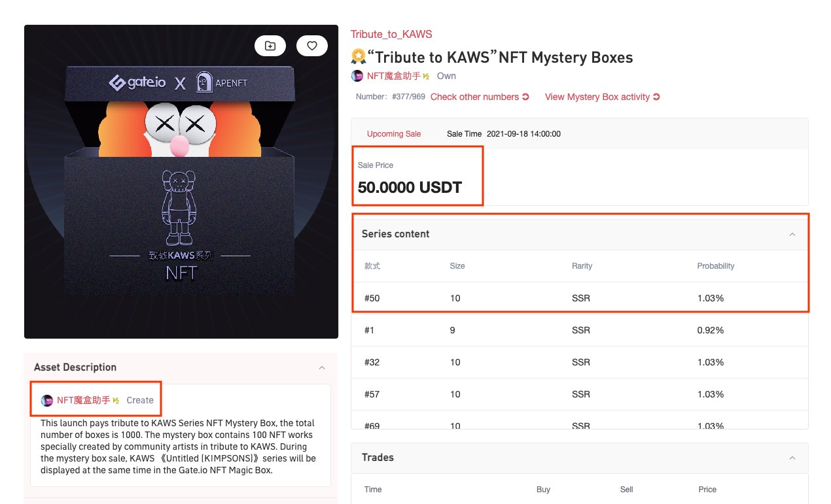This screenshot has height=504, width=831.
Task: Click the verified badge next to the owner name
Action: pos(426,76)
